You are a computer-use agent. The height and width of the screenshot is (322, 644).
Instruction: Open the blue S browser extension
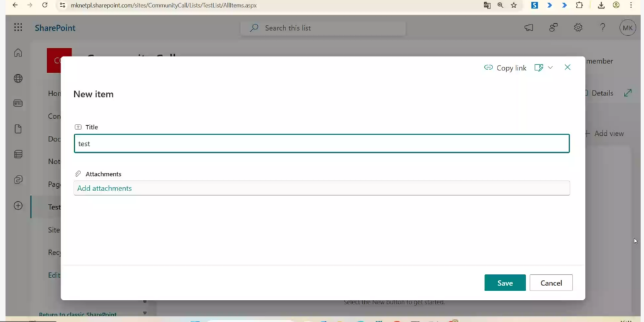tap(535, 5)
